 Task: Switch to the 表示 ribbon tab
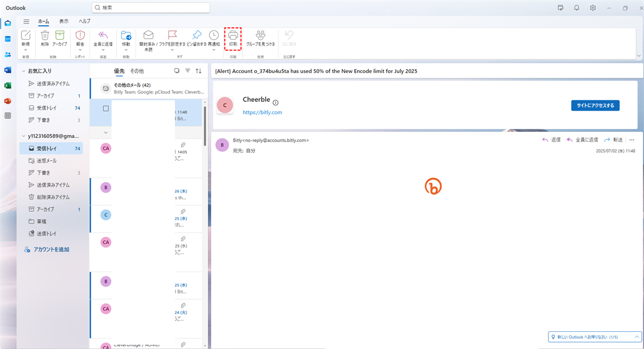tap(64, 21)
